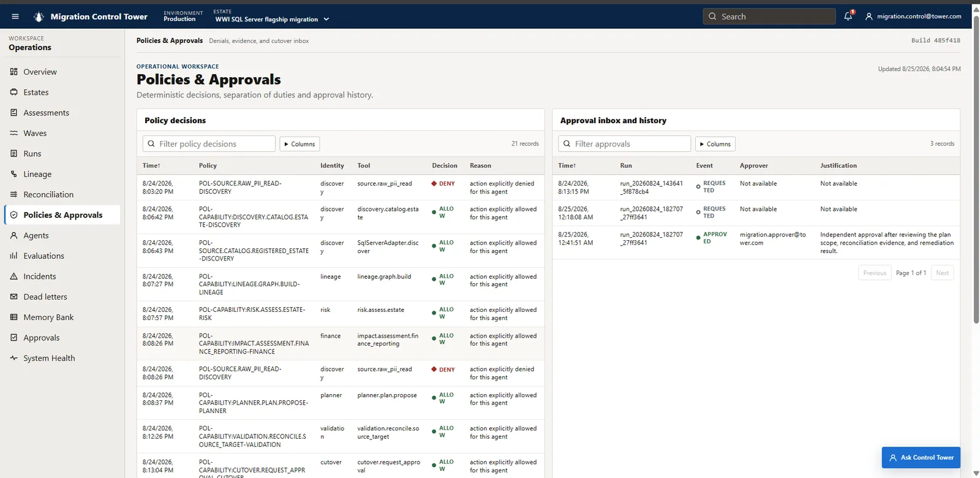The height and width of the screenshot is (478, 980).
Task: Click the Approvals checkbox icon
Action: (x=13, y=338)
